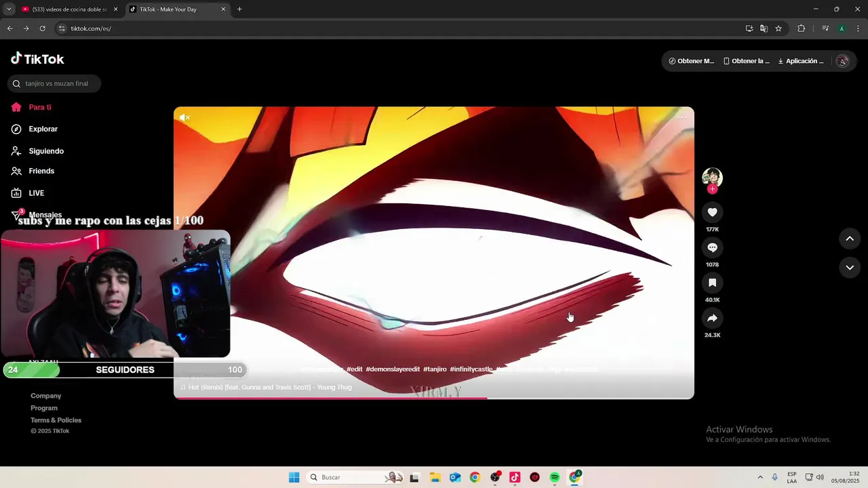Open a new browser tab
Screen dimensions: 868x488
[x=239, y=9]
